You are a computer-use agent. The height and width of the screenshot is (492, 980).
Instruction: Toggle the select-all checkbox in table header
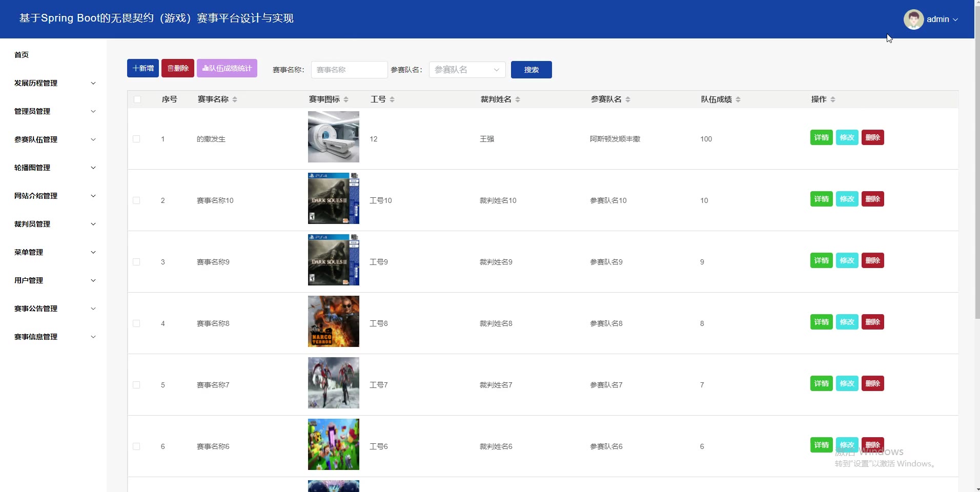pyautogui.click(x=137, y=99)
